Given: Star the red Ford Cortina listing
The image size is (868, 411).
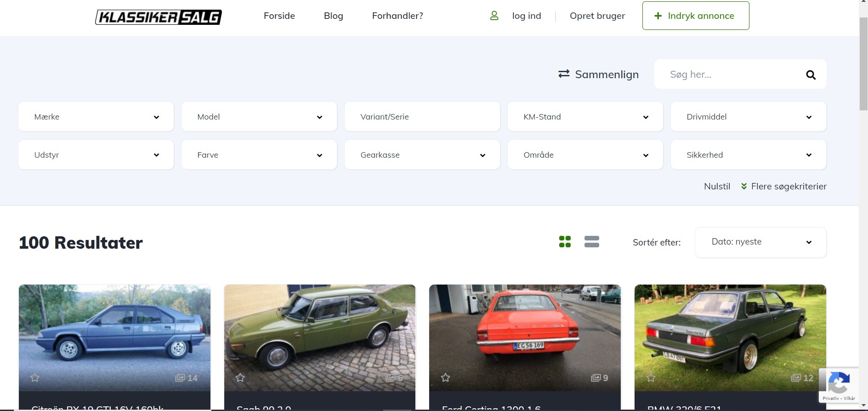Looking at the screenshot, I should [x=445, y=378].
